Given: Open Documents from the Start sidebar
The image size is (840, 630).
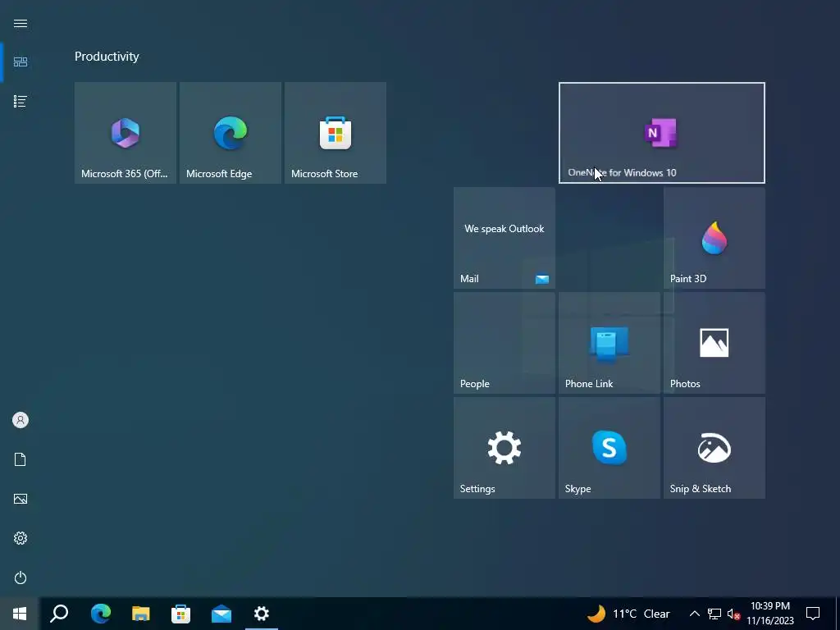Looking at the screenshot, I should [x=21, y=459].
